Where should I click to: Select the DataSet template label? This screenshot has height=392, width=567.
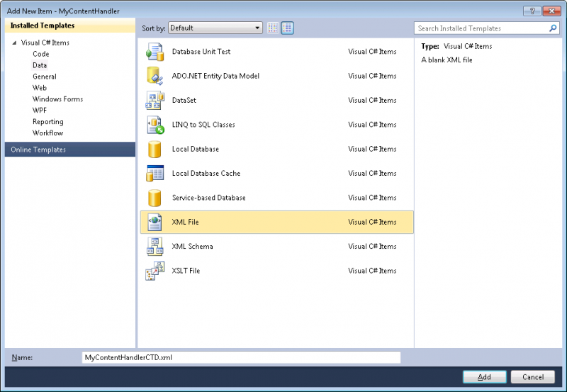point(184,100)
